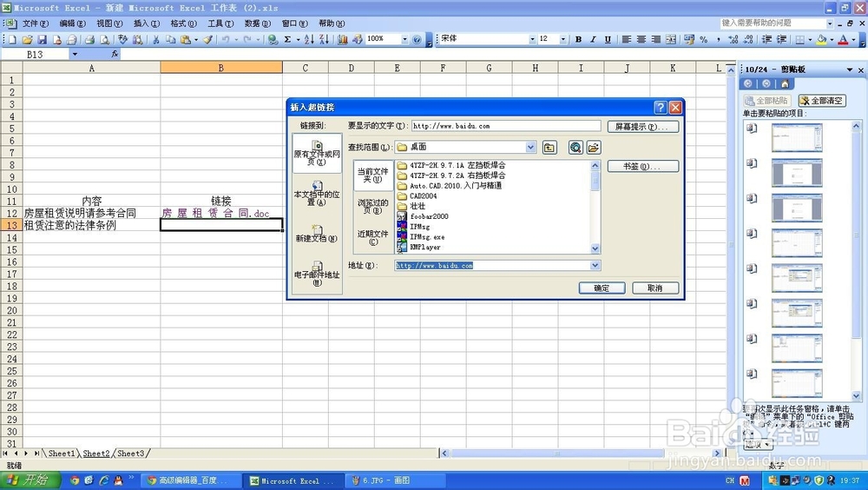Run the Spelling check icon

click(123, 39)
